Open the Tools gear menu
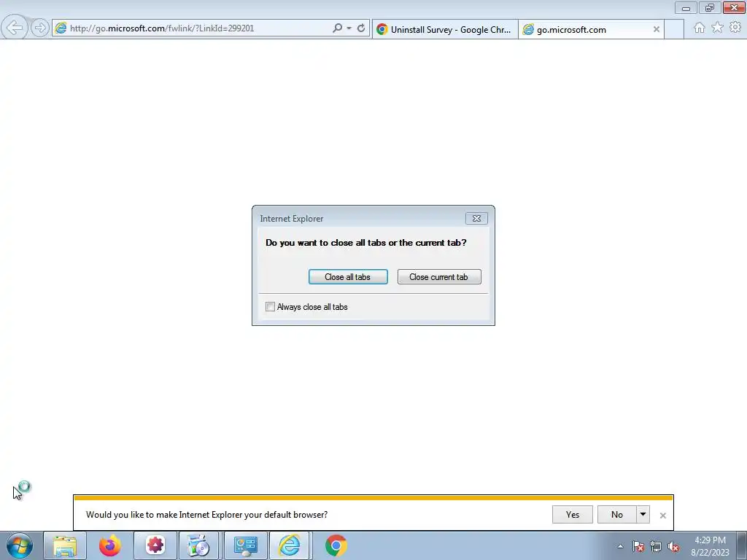The height and width of the screenshot is (560, 747). (x=735, y=28)
